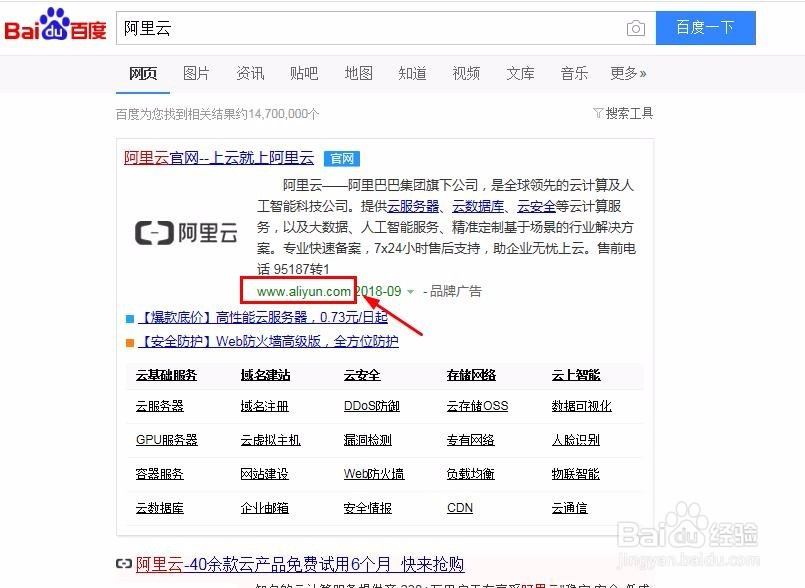Click the 阿里云 logo thumbnail
Screen dimensions: 805x588
click(x=186, y=233)
